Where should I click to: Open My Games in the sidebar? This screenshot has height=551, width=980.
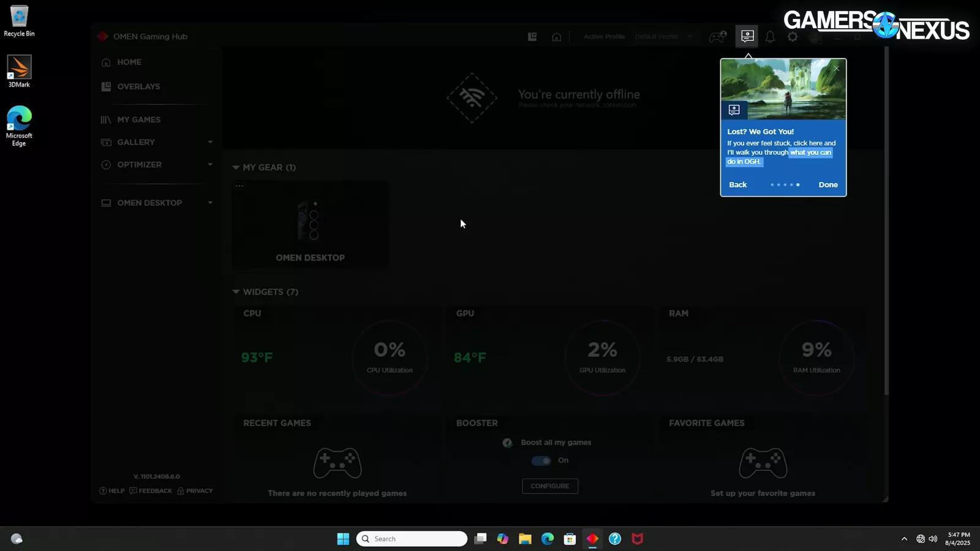138,119
